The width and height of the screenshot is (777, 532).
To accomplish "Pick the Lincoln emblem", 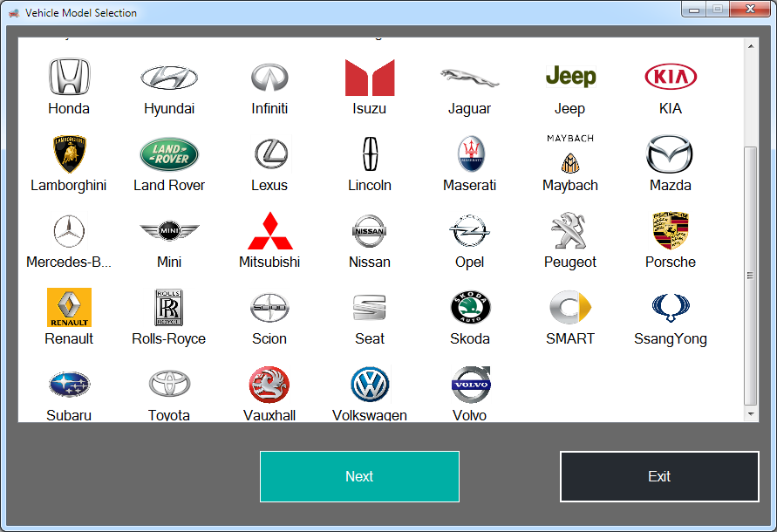I will click(x=370, y=153).
